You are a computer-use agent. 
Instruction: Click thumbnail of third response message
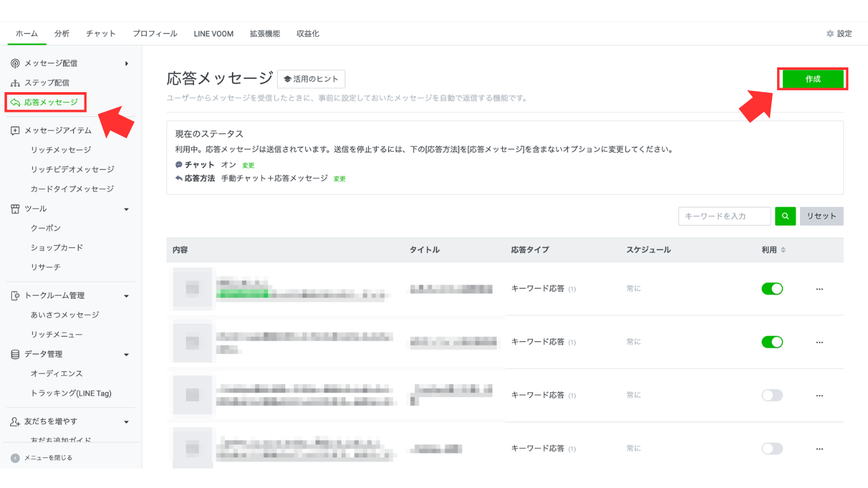click(x=193, y=395)
